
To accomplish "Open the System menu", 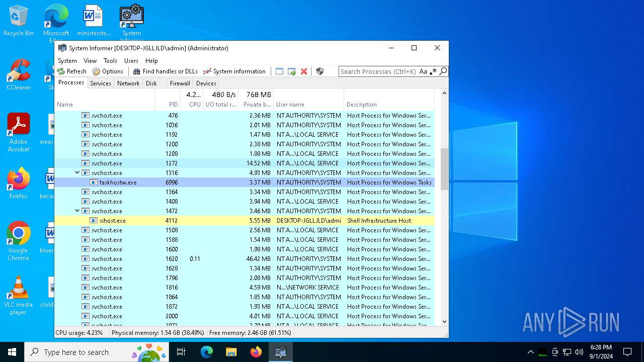I will (x=67, y=60).
